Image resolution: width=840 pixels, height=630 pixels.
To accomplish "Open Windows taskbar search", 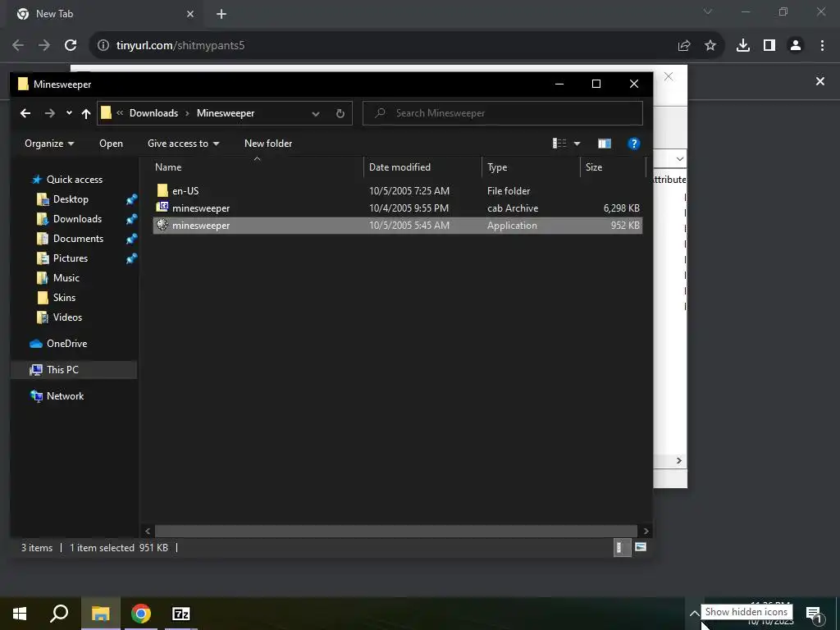I will [59, 614].
